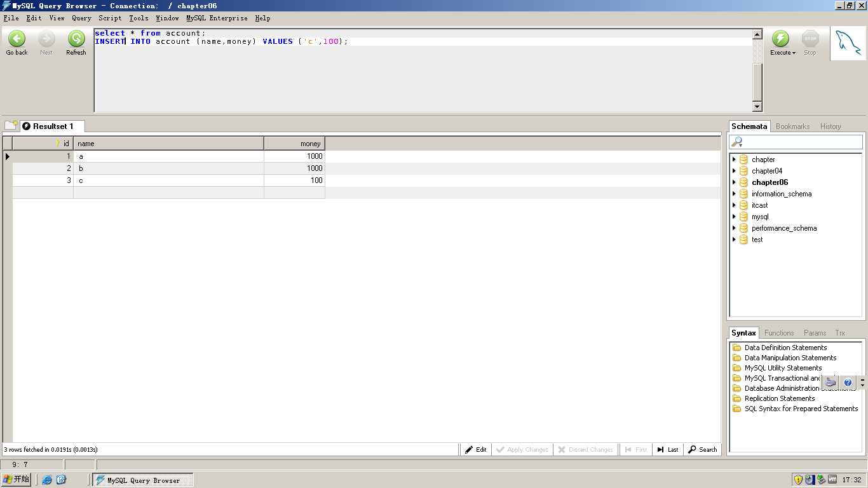Select the money cell showing 100
The width and height of the screenshot is (868, 488).
tap(294, 180)
